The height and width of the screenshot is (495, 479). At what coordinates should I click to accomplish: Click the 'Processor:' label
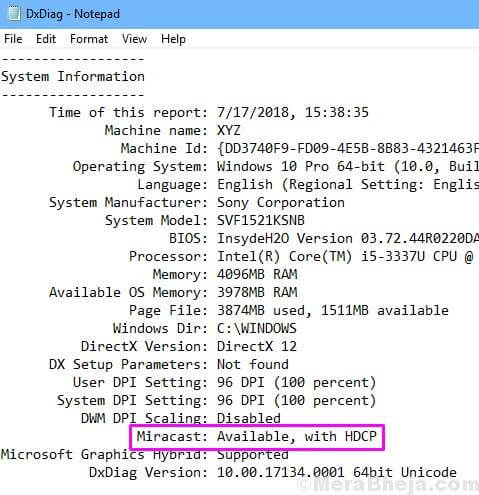click(x=168, y=257)
